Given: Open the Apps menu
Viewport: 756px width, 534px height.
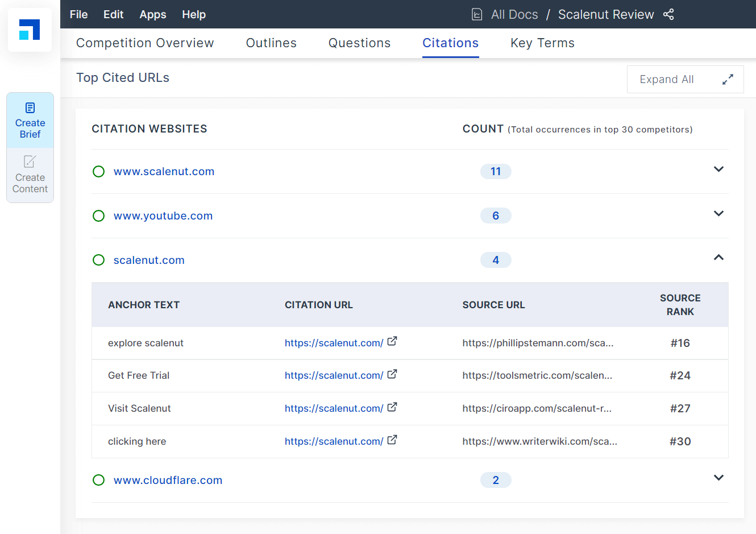Looking at the screenshot, I should (153, 14).
